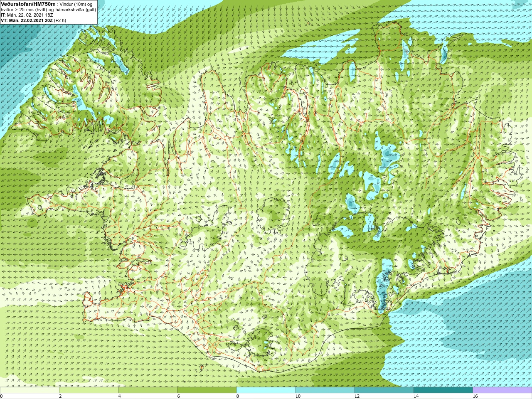The height and width of the screenshot is (399, 532).
Task: Click the legend scale label '8'
Action: (x=237, y=396)
